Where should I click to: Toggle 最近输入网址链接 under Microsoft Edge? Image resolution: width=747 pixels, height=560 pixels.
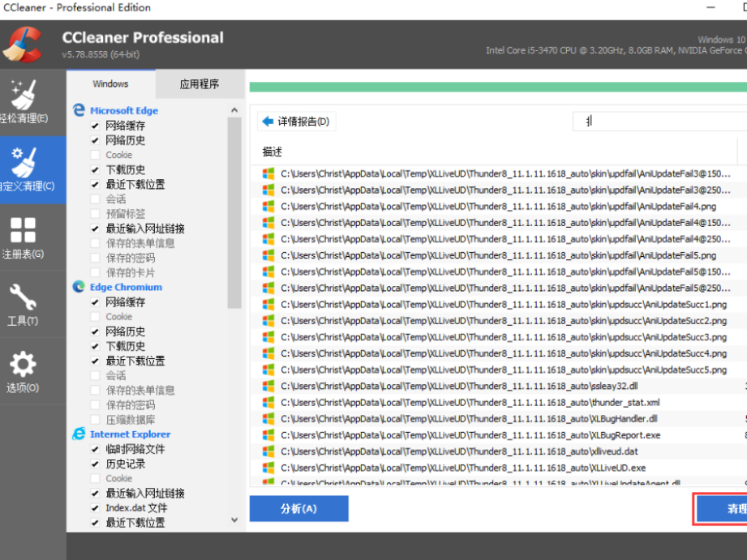pyautogui.click(x=95, y=229)
